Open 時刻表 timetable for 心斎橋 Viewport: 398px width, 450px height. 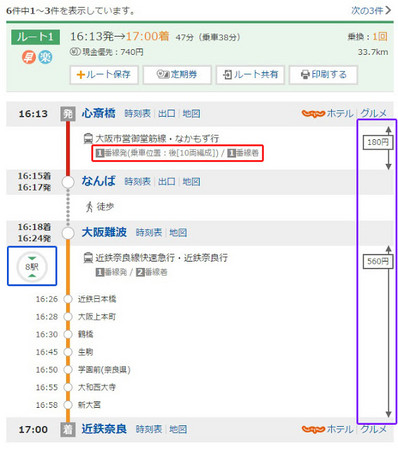(137, 114)
